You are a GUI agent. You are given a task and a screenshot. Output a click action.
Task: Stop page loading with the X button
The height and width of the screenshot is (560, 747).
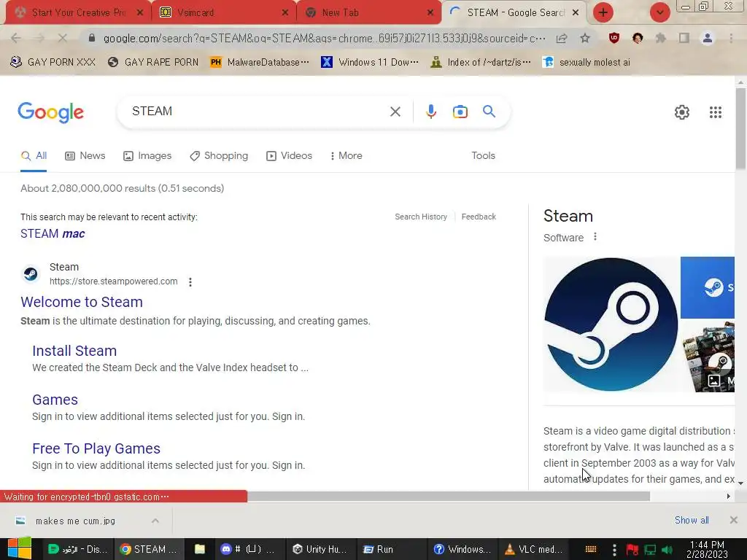pos(63,38)
